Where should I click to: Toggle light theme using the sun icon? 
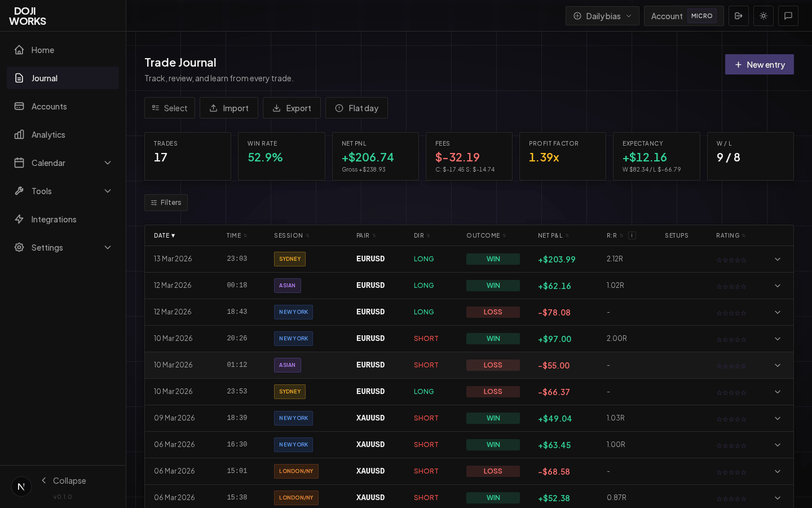point(764,16)
